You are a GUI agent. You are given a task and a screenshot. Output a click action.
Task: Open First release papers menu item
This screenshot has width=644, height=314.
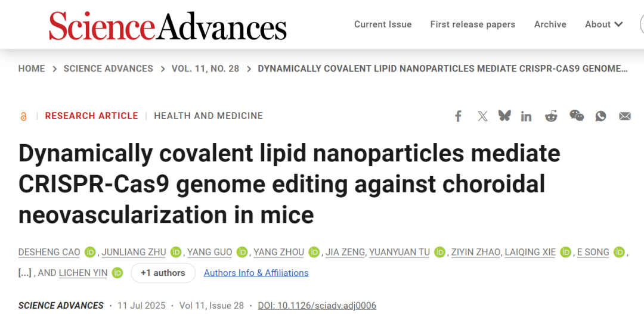(x=473, y=24)
